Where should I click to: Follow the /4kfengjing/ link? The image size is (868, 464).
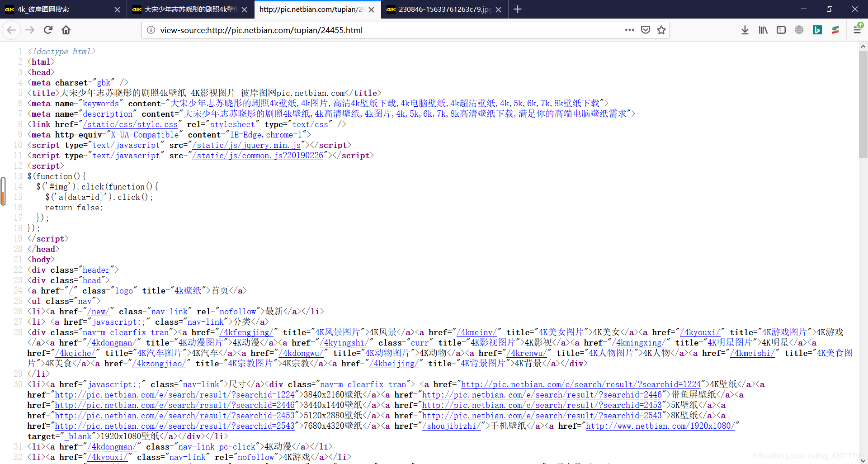coord(246,332)
